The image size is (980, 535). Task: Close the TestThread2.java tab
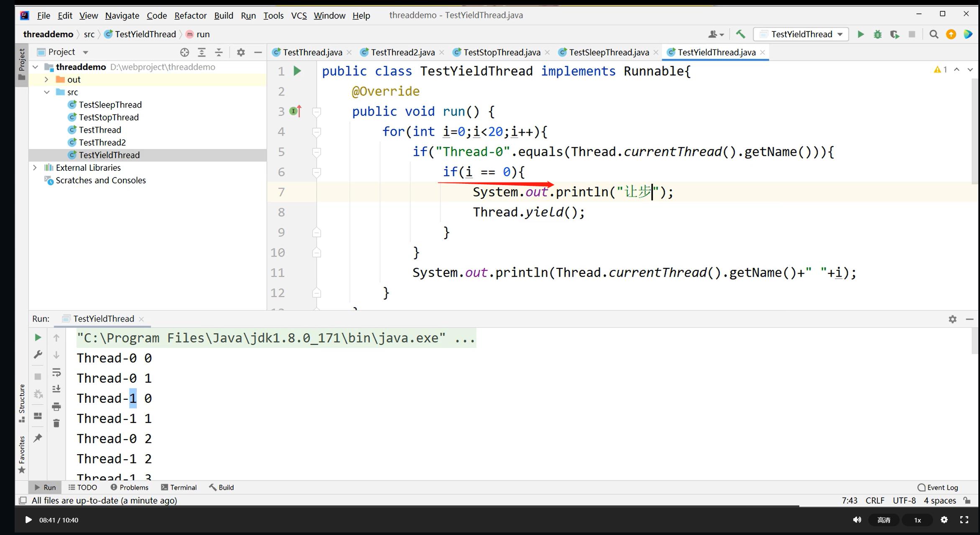[x=442, y=52]
